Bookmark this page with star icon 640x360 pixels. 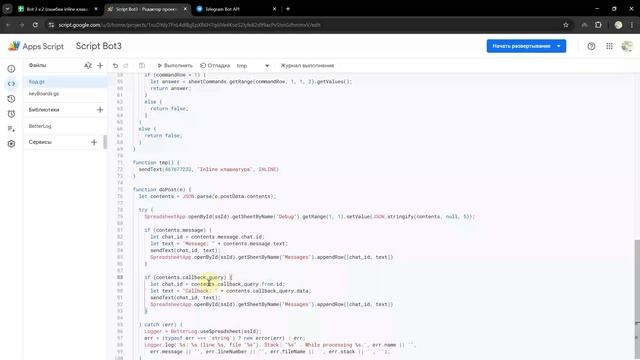click(x=566, y=25)
